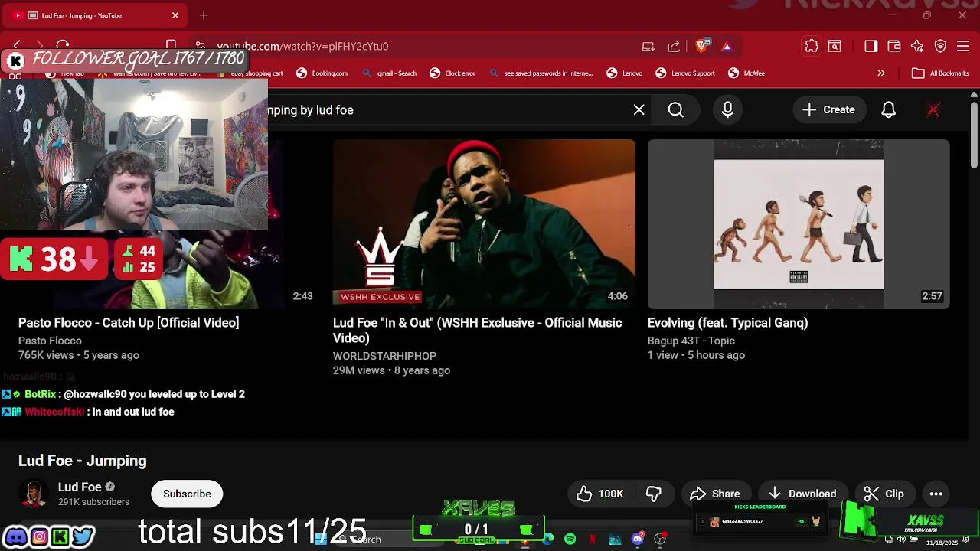Viewport: 980px width, 551px height.
Task: Open Microsoft Edge in taskbar
Action: click(548, 540)
